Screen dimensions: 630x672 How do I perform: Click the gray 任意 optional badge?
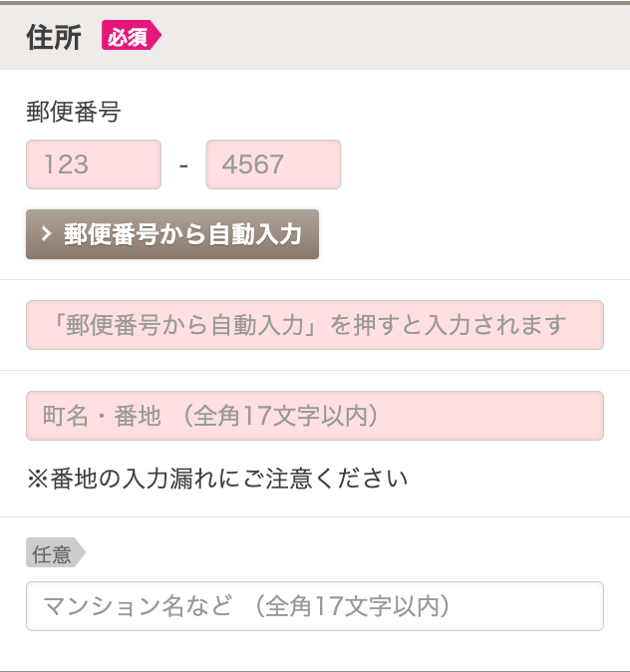click(x=56, y=553)
